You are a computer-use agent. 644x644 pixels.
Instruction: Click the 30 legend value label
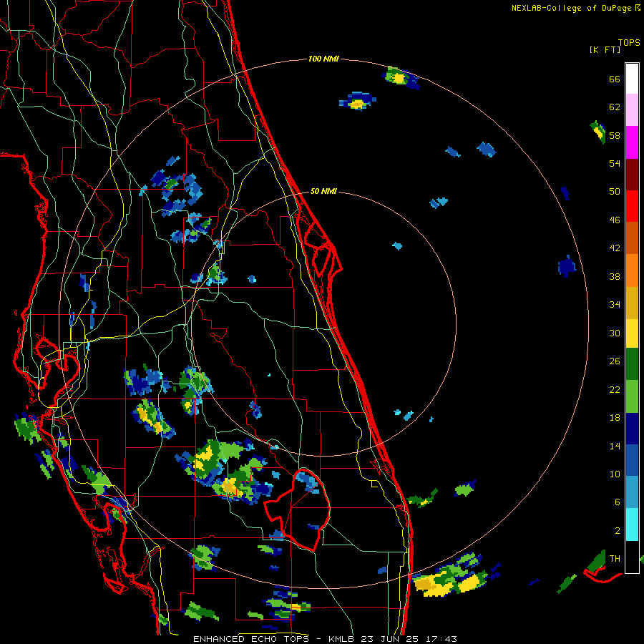615,333
